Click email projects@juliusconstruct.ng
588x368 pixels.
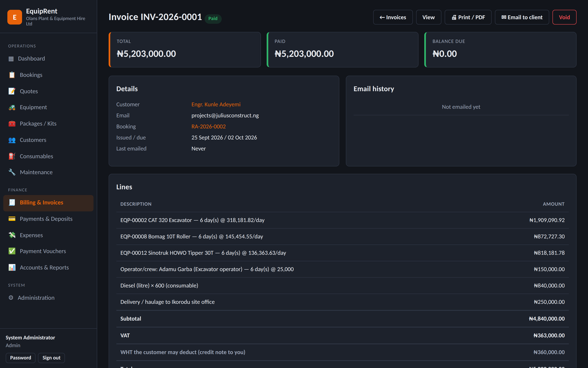225,116
